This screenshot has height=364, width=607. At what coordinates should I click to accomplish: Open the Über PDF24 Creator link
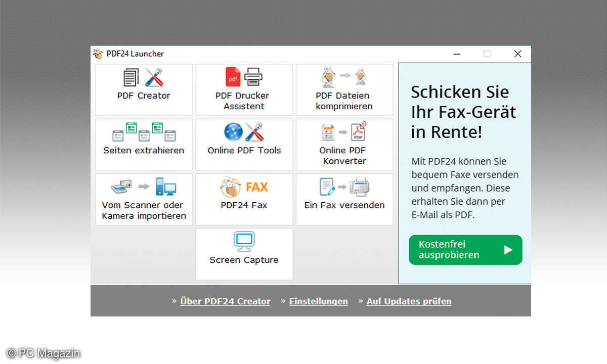[225, 301]
